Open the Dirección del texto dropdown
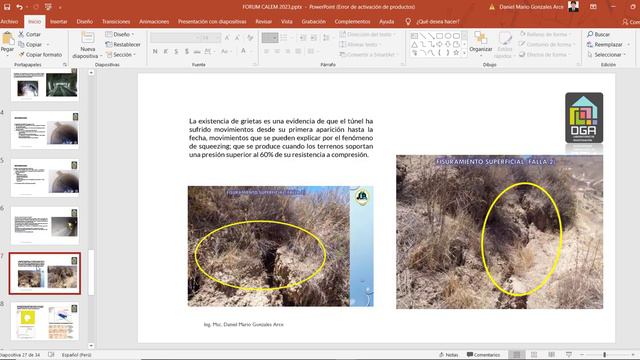640x360 pixels. pos(368,34)
